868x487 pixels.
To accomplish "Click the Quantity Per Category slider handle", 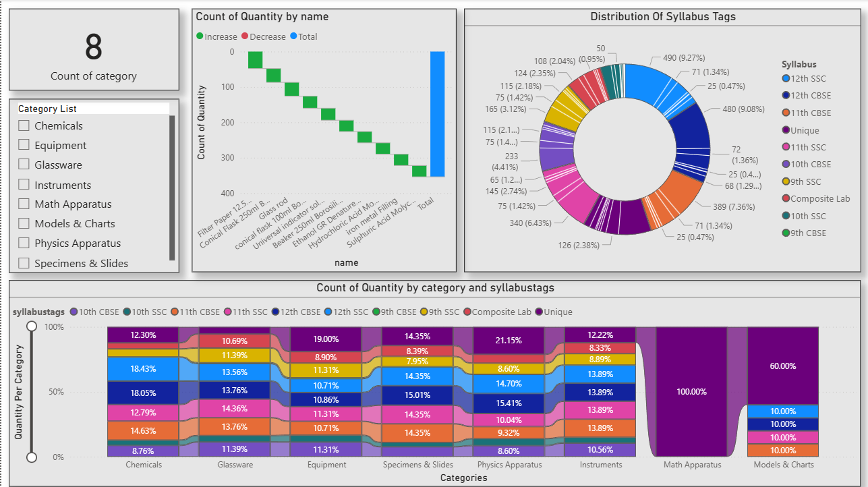I will tap(31, 326).
